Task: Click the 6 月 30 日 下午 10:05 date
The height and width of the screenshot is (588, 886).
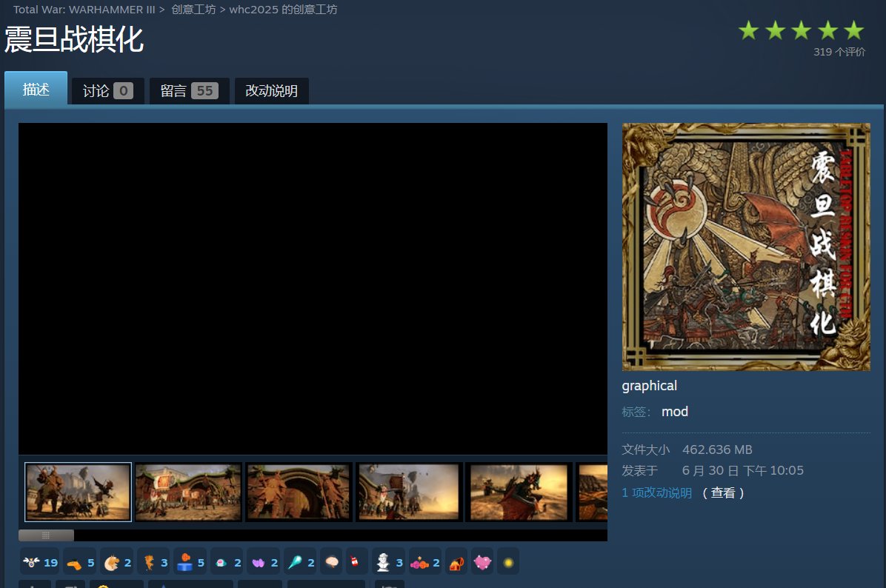Action: (x=742, y=470)
